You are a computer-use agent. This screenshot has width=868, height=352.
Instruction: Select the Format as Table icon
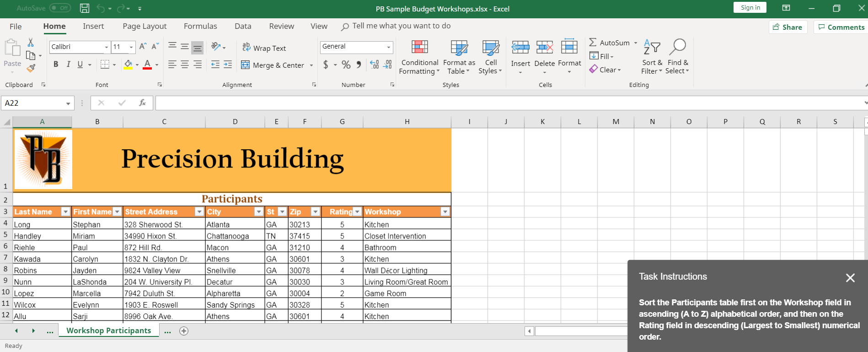coord(459,48)
